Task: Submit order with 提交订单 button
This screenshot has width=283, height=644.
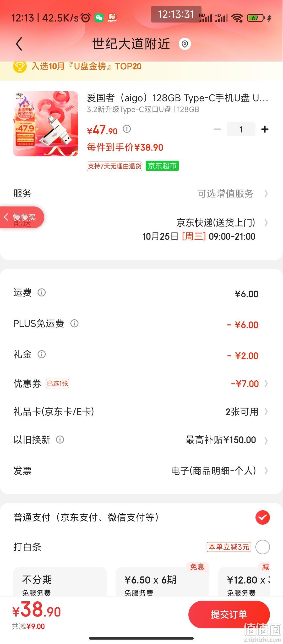Action: [x=229, y=614]
